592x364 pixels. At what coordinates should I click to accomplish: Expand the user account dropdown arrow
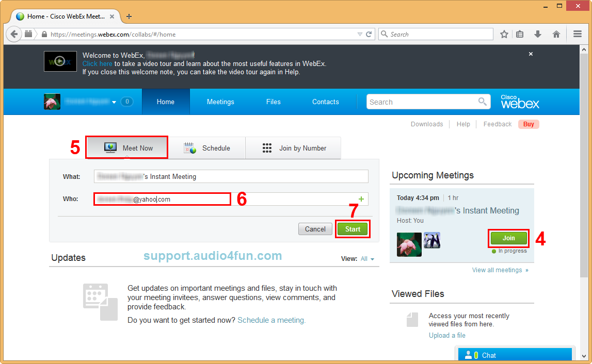click(114, 102)
